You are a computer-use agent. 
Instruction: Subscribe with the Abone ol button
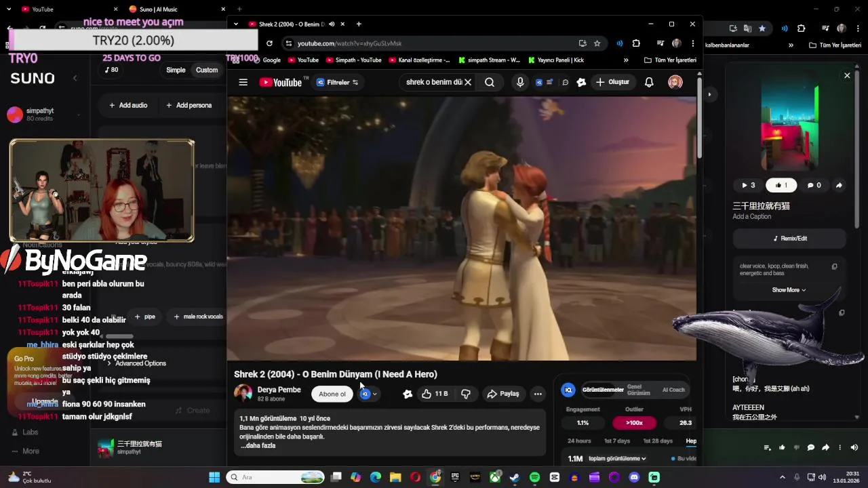[332, 394]
